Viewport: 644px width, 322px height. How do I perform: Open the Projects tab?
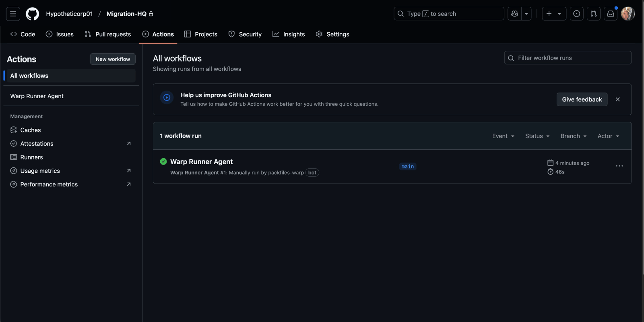(201, 34)
